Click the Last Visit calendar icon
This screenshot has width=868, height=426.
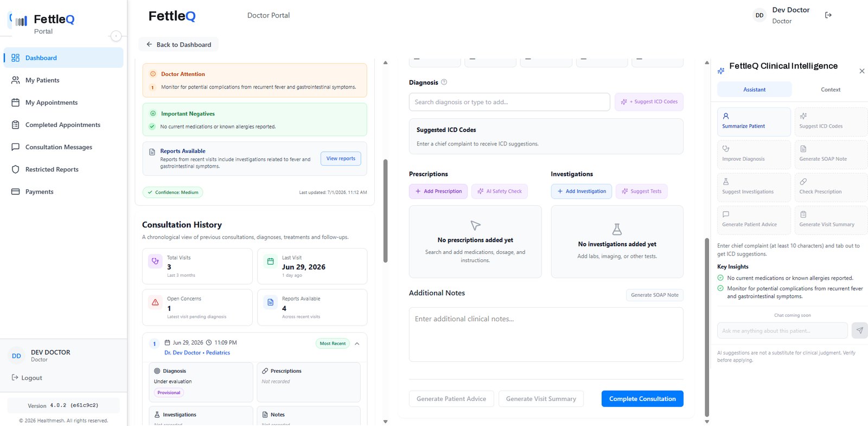(x=270, y=261)
